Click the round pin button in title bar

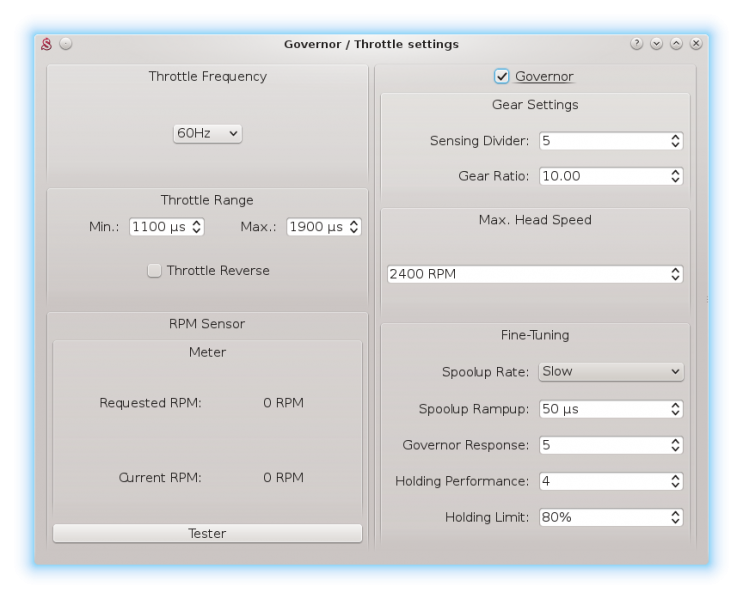coord(65,44)
